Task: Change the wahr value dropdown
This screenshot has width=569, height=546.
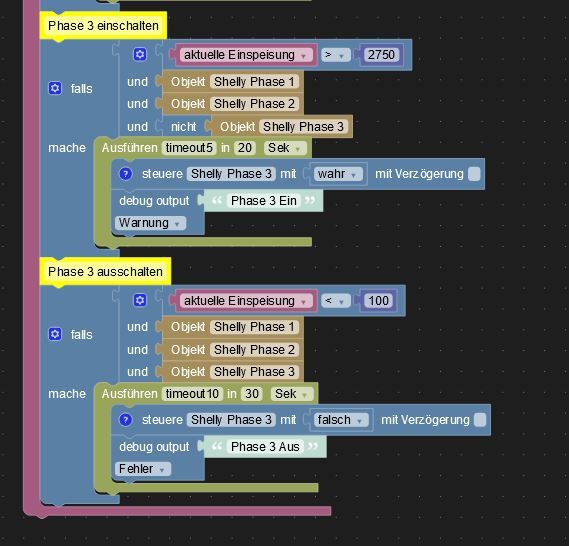Action: pos(338,174)
